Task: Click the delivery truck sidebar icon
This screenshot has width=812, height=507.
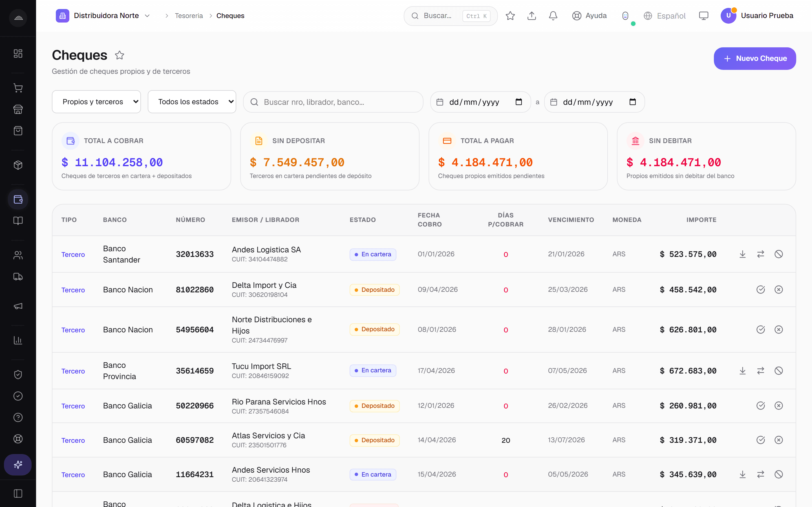Action: pos(18,277)
